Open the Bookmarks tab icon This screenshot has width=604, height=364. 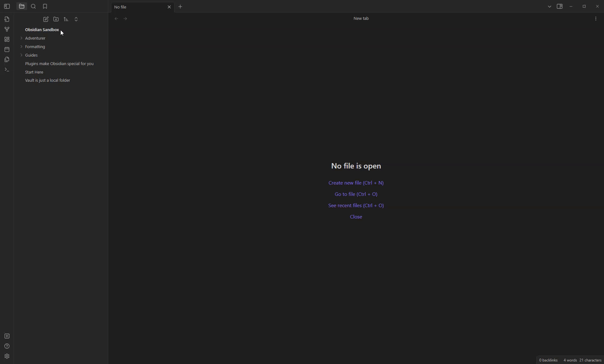(45, 7)
